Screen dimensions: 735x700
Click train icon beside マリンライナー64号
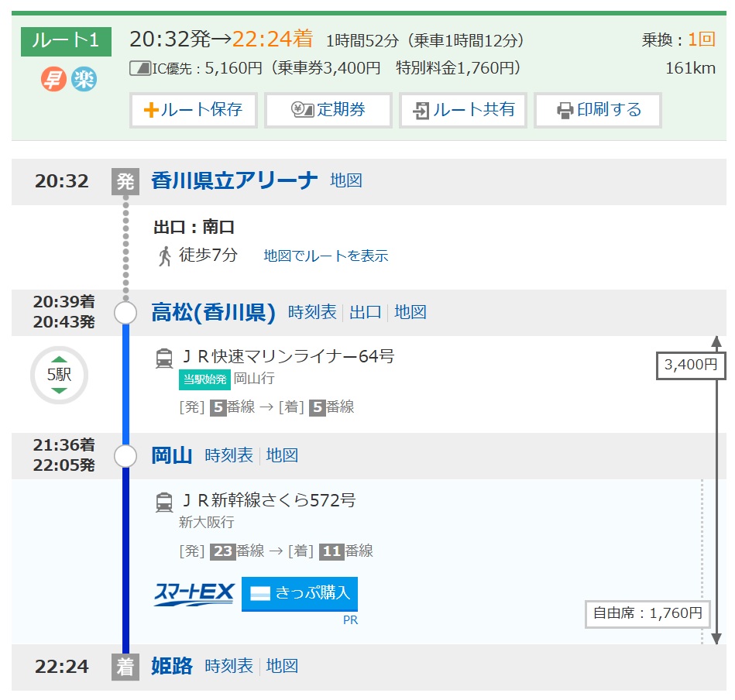coord(164,358)
